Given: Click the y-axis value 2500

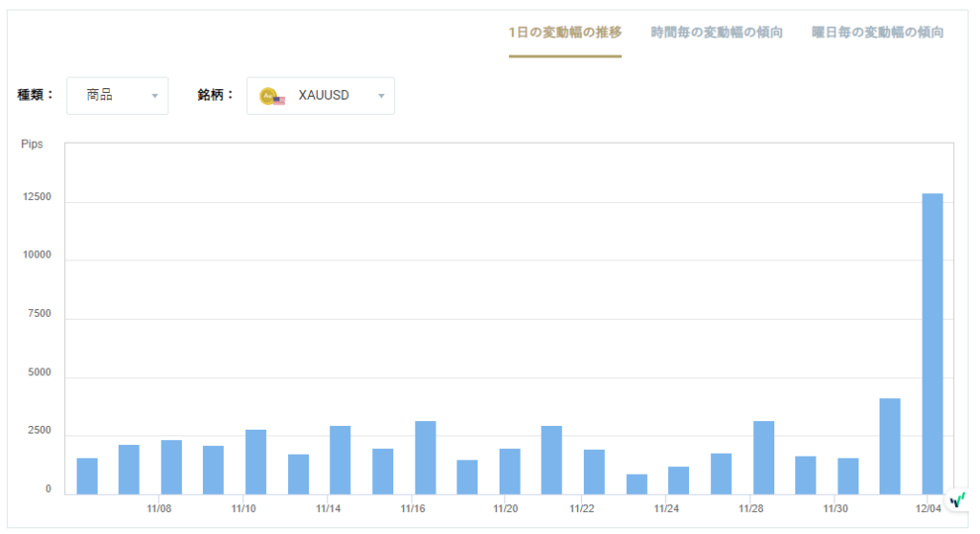Looking at the screenshot, I should 39,431.
